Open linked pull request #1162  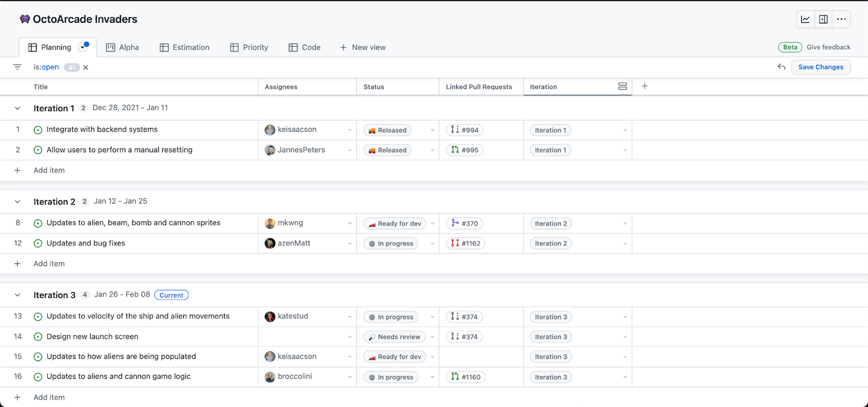465,244
